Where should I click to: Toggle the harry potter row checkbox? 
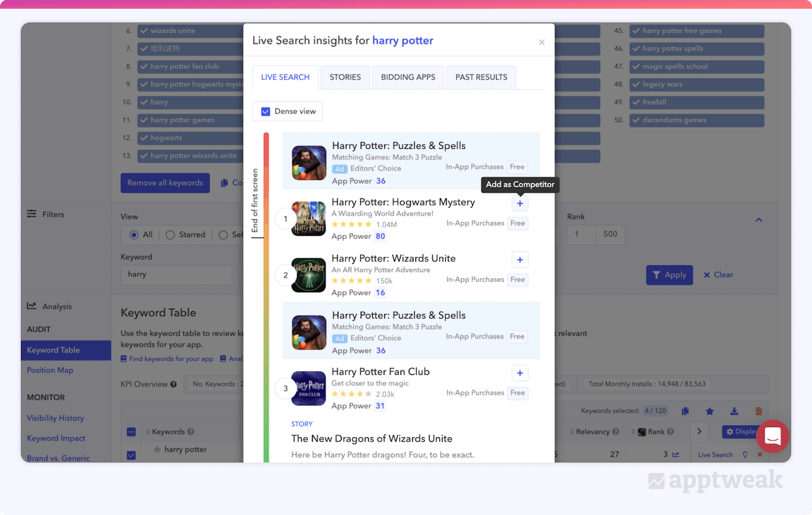click(131, 455)
